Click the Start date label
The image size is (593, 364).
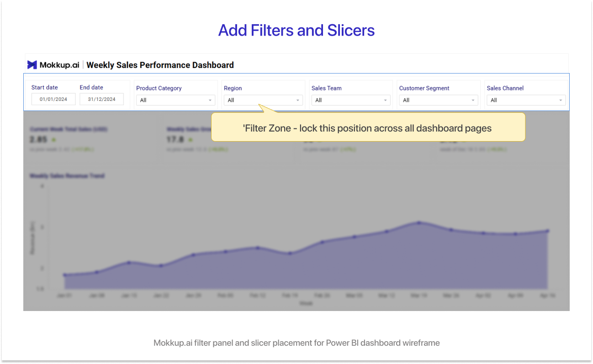pos(45,87)
